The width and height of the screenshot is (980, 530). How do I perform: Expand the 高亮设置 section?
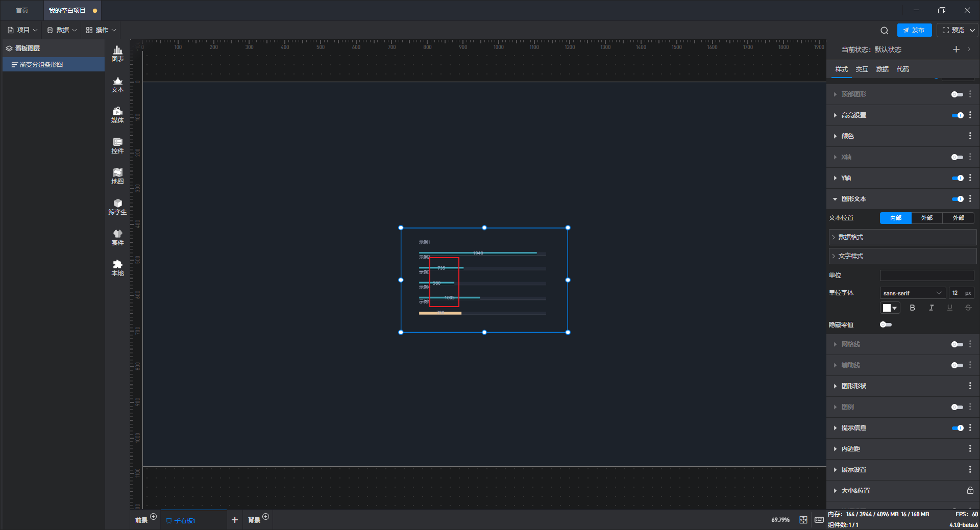click(835, 115)
